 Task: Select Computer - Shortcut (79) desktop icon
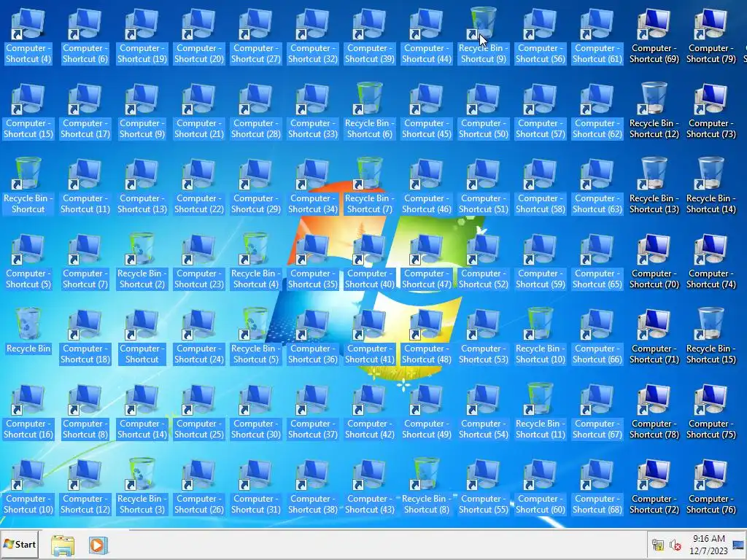(x=711, y=36)
